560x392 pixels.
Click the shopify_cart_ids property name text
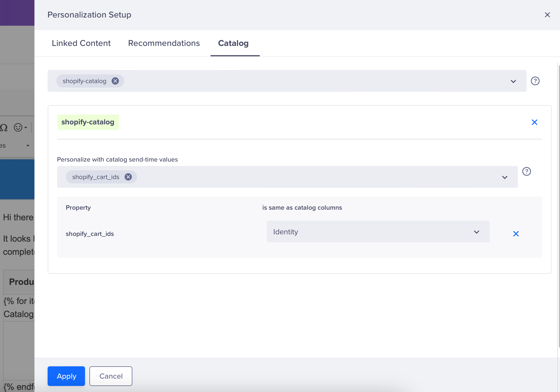pos(90,234)
